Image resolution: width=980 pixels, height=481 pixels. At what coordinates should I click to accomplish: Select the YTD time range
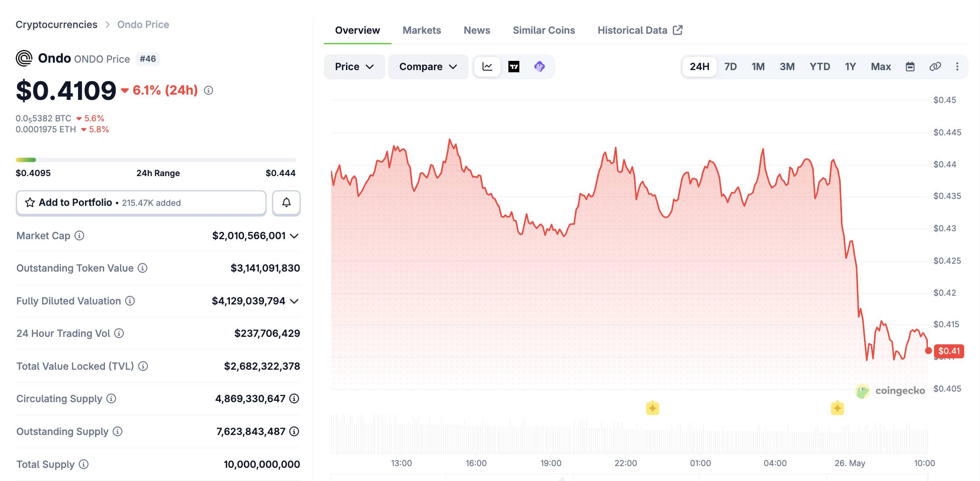(820, 67)
